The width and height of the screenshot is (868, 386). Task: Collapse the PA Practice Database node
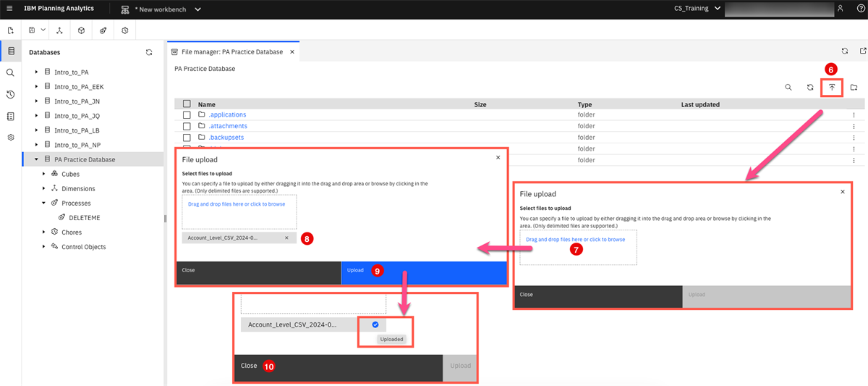point(36,159)
